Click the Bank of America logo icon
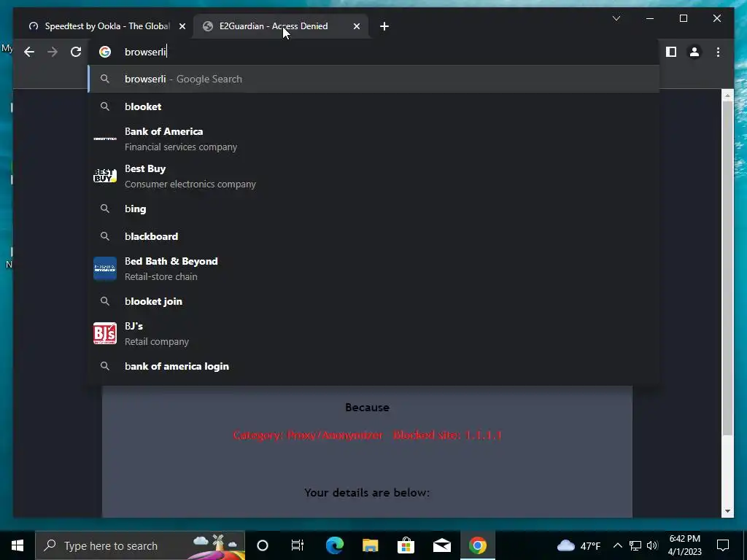 tap(105, 139)
